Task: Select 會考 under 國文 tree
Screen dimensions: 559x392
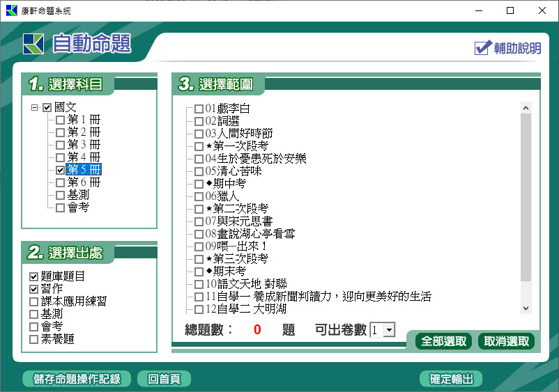Action: 60,207
